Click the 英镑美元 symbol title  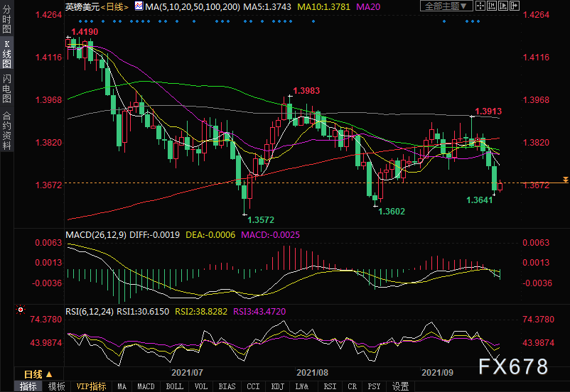point(82,6)
